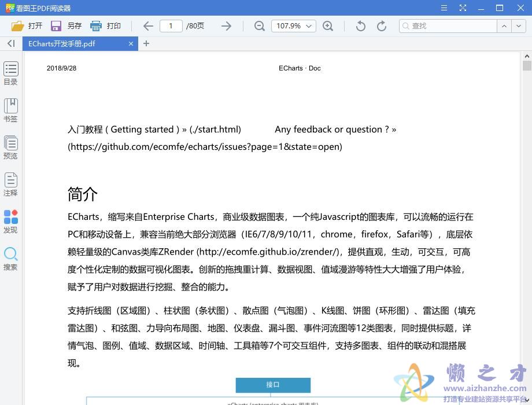Print the document via 打印 icon

coord(96,26)
